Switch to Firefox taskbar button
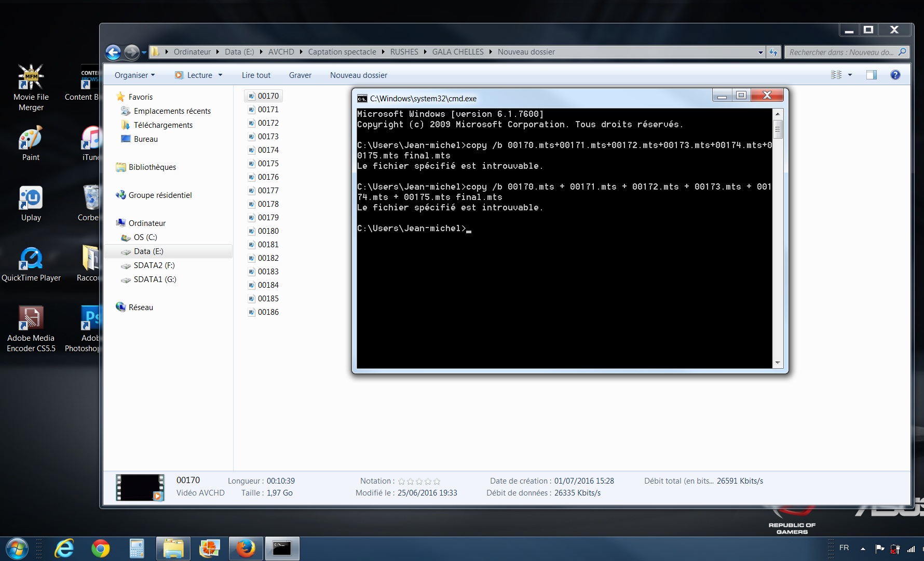Viewport: 924px width, 561px height. 246,549
